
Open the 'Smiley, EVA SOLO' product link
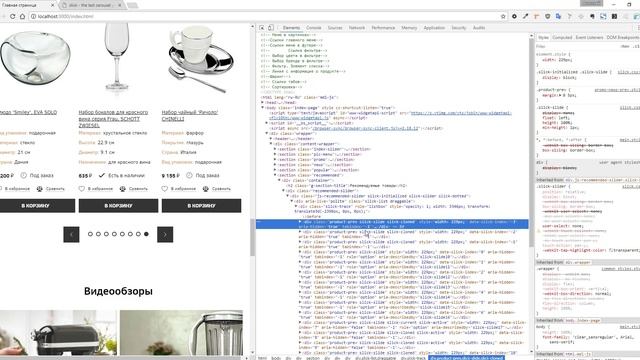point(29,112)
